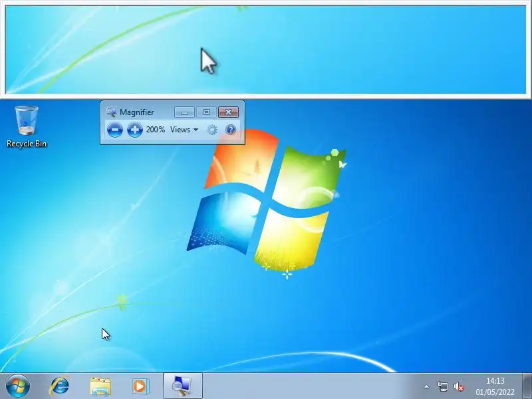Minimize the Magnifier window

click(185, 112)
